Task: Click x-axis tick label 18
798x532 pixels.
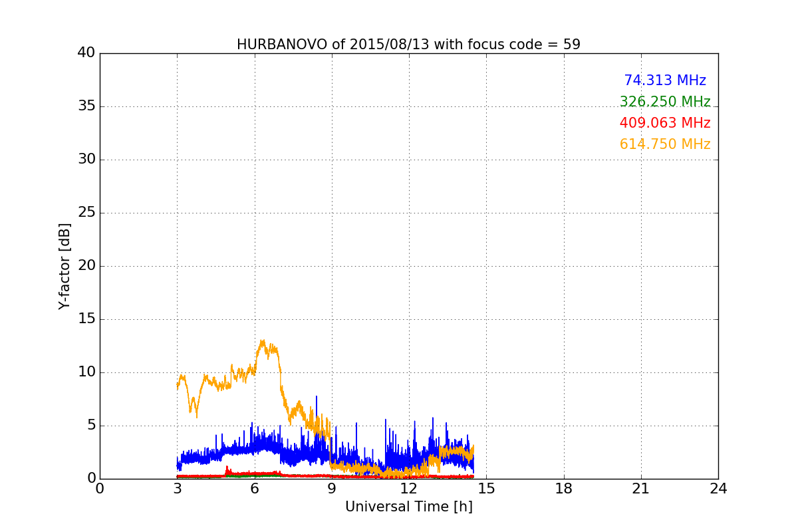Action: (564, 489)
